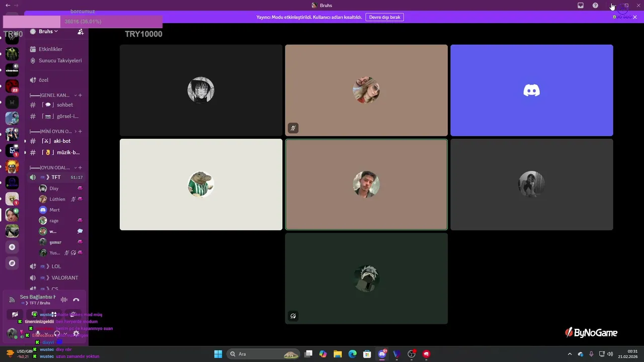The width and height of the screenshot is (644, 362).
Task: Open the müzik-b... channel
Action: click(56, 152)
